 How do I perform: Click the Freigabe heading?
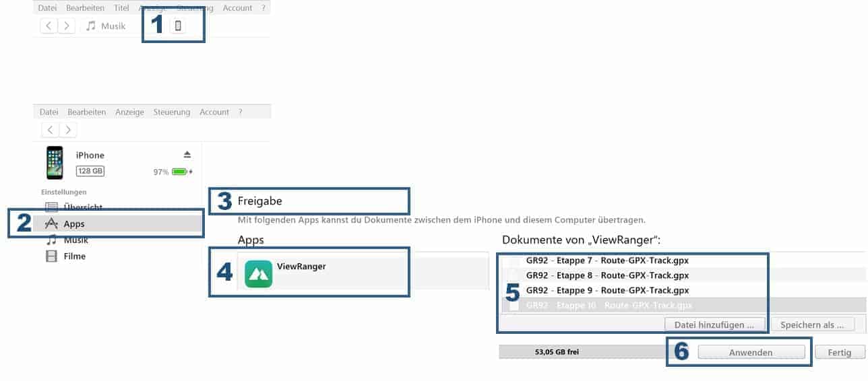click(x=260, y=201)
